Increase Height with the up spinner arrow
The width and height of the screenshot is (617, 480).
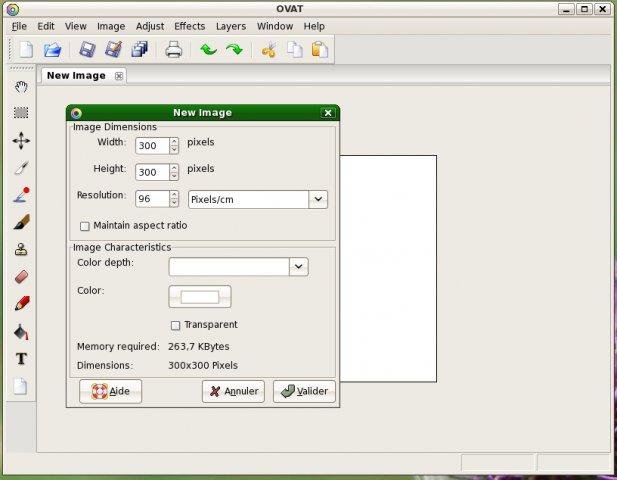pyautogui.click(x=174, y=168)
